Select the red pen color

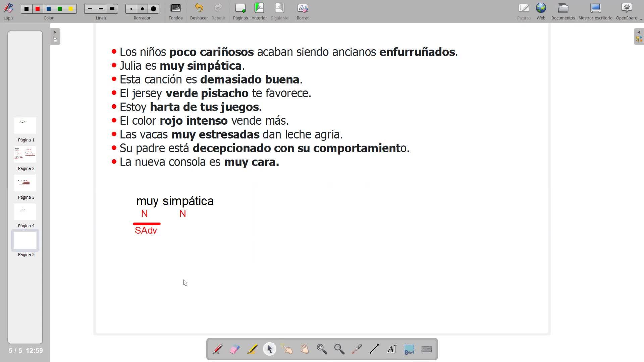click(38, 9)
